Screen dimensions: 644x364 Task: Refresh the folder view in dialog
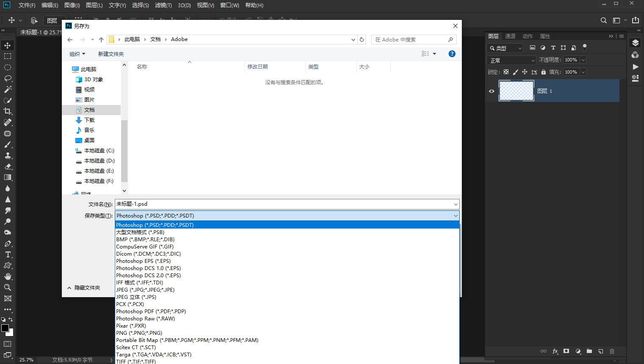click(x=362, y=39)
